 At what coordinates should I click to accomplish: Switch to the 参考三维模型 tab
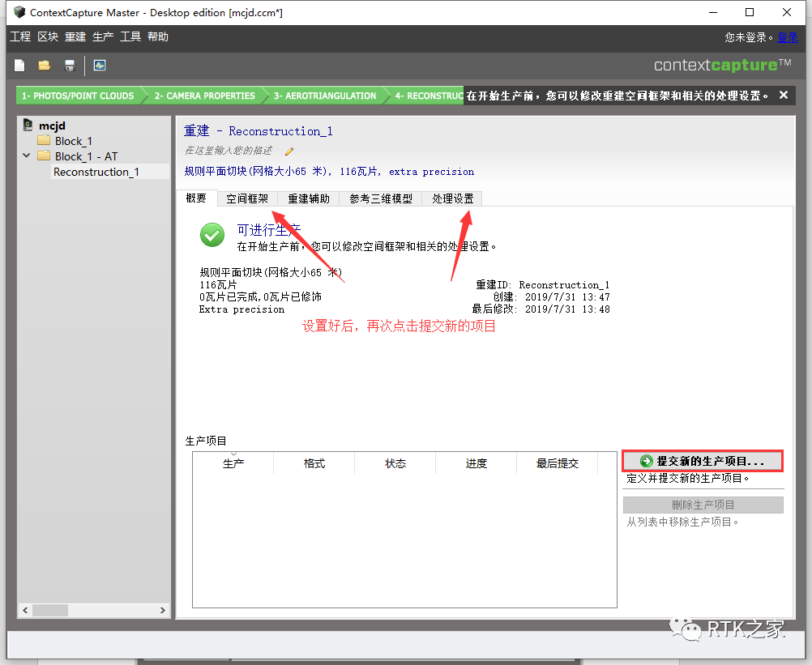pyautogui.click(x=381, y=198)
